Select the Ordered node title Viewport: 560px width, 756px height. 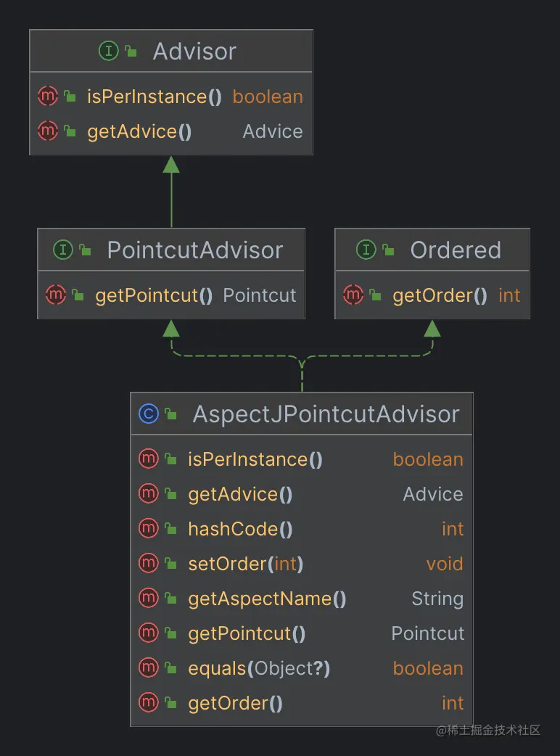pos(456,250)
